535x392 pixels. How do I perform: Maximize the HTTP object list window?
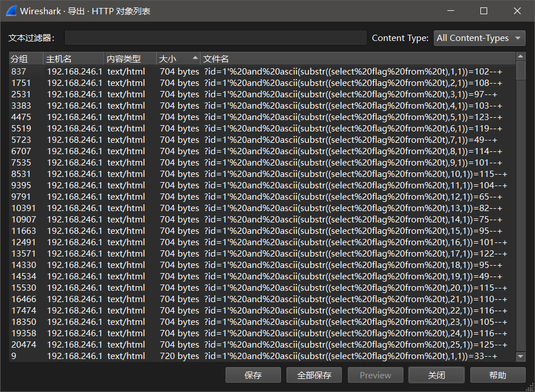point(483,11)
